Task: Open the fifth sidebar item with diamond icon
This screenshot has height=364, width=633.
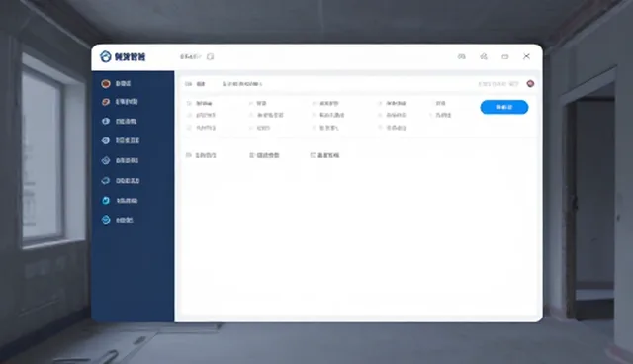Action: tap(120, 160)
